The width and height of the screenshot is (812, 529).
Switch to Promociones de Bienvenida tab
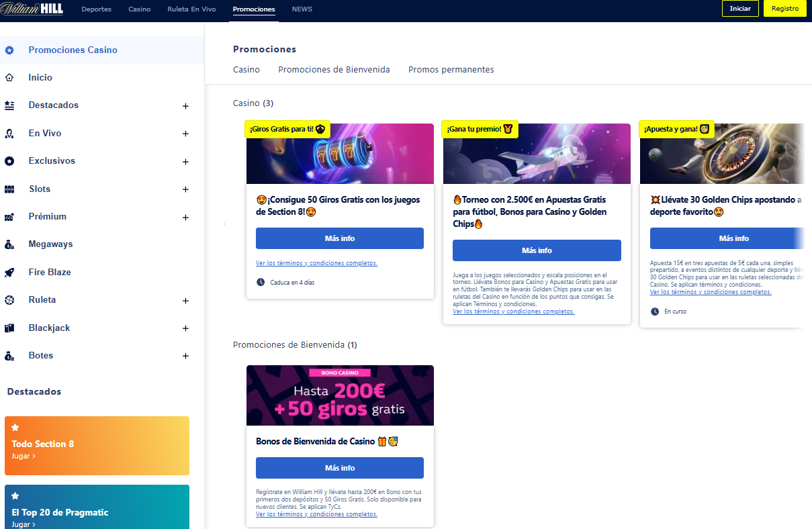point(334,70)
